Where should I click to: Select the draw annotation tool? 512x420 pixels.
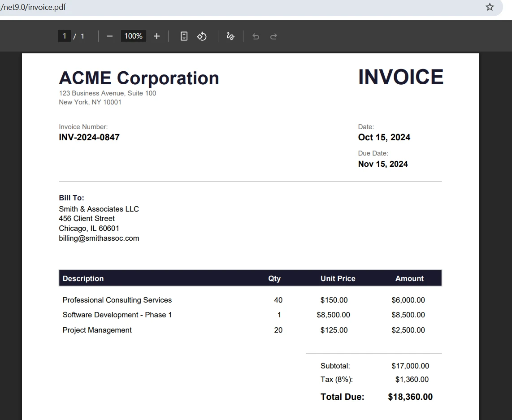230,36
